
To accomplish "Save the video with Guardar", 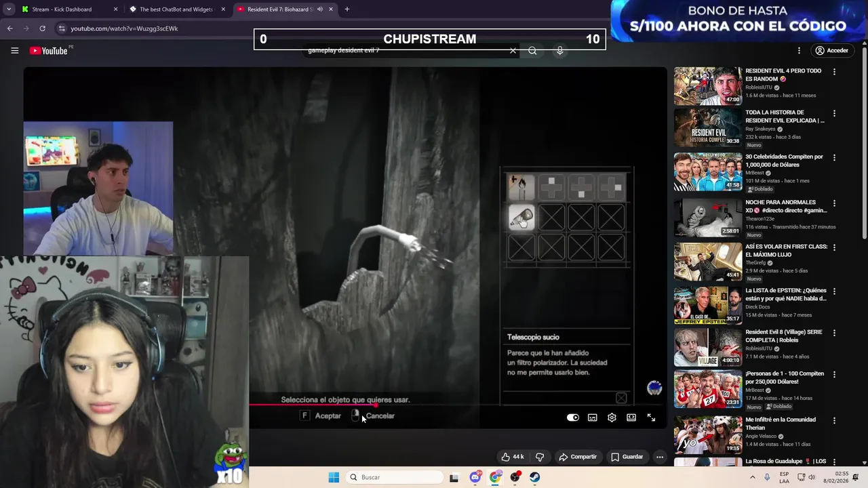I will tap(627, 457).
